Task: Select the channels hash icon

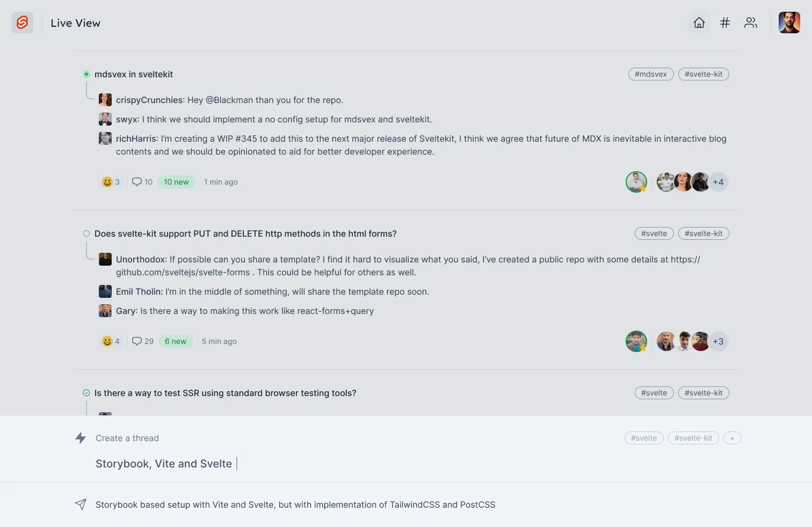Action: pos(724,23)
